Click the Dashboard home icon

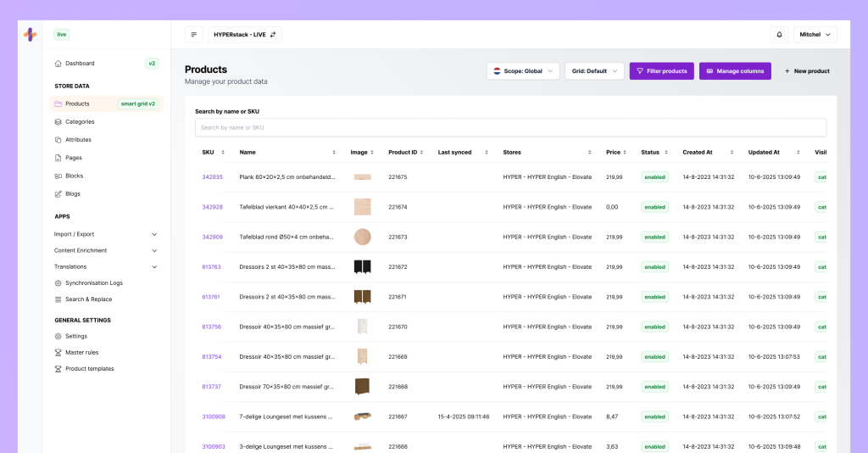coord(58,64)
